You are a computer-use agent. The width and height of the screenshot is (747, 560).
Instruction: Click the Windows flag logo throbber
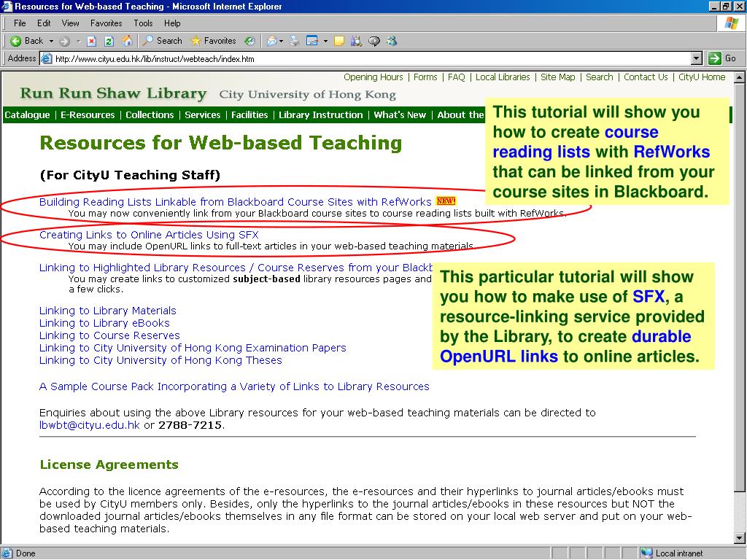click(x=732, y=23)
